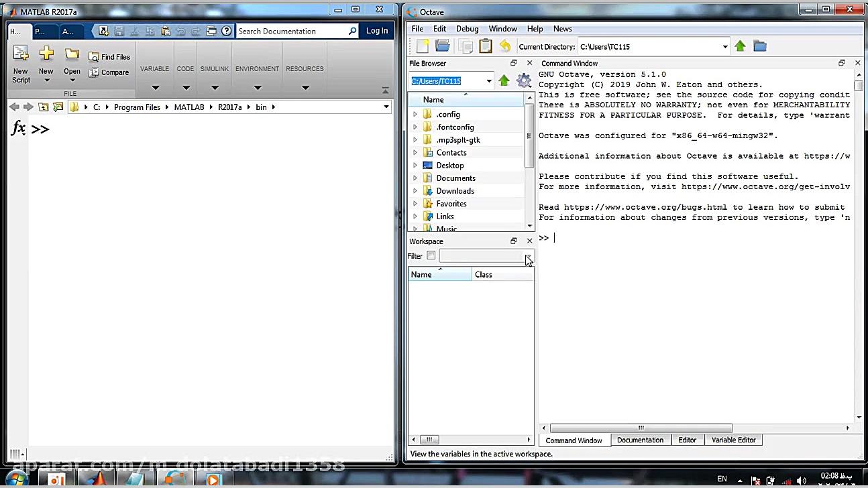Click the paste icon in MATLAB quick access bar
The image size is (868, 488).
click(x=165, y=31)
